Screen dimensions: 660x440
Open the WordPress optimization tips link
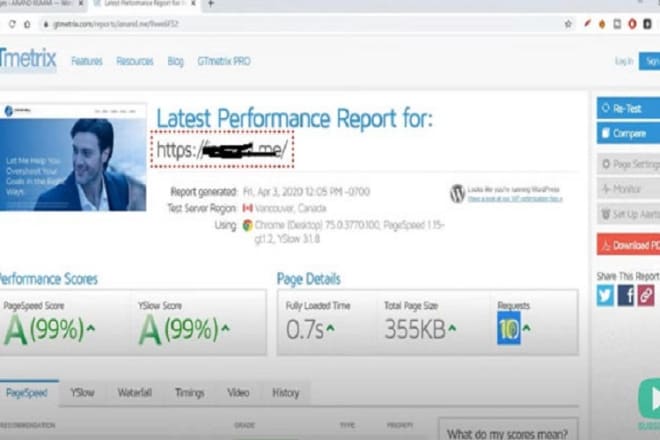pyautogui.click(x=515, y=199)
